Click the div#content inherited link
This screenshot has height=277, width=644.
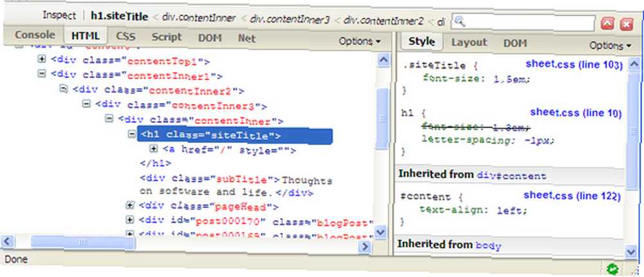click(511, 175)
